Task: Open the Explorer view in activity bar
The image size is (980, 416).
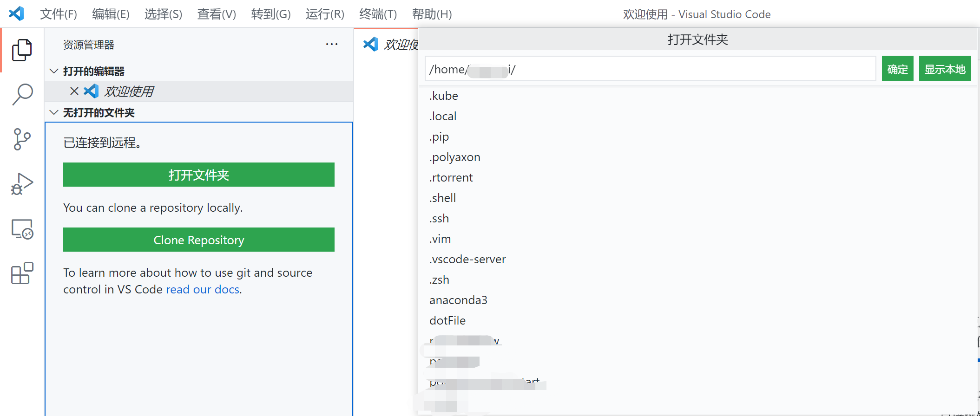Action: pyautogui.click(x=22, y=50)
